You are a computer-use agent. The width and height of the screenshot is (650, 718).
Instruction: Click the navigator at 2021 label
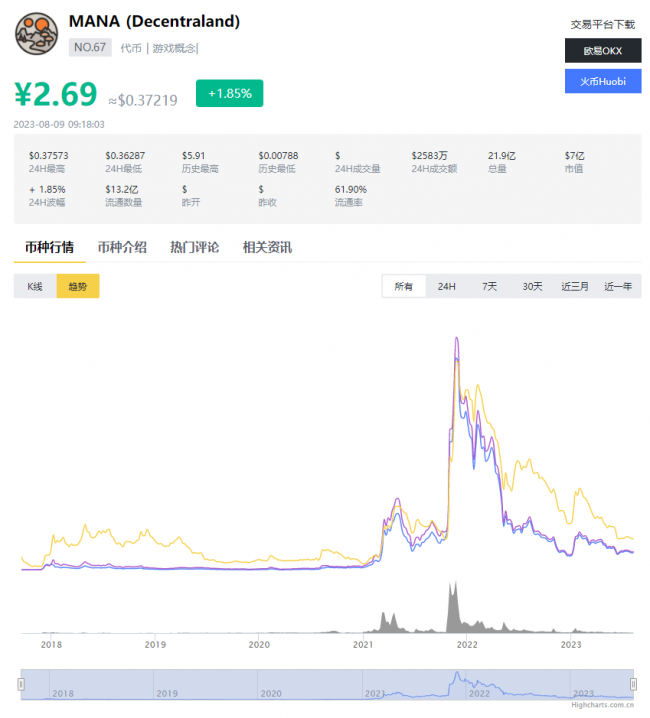click(x=374, y=694)
